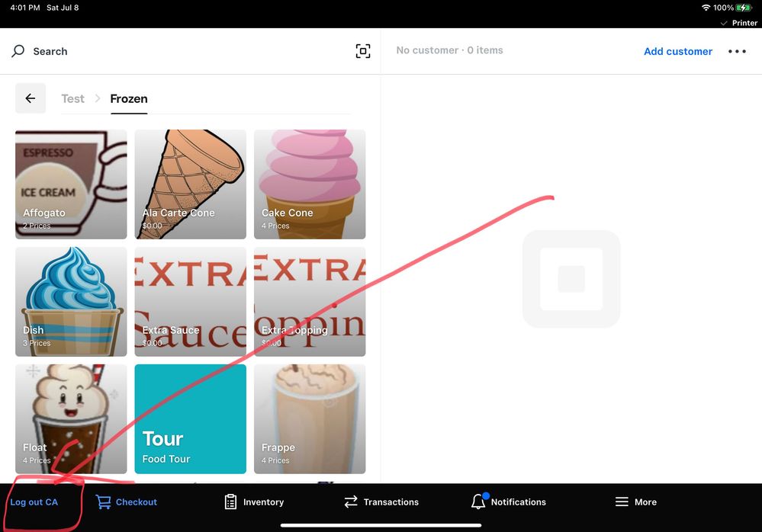Go to Test breadcrumb category
The width and height of the screenshot is (762, 532).
coord(72,98)
